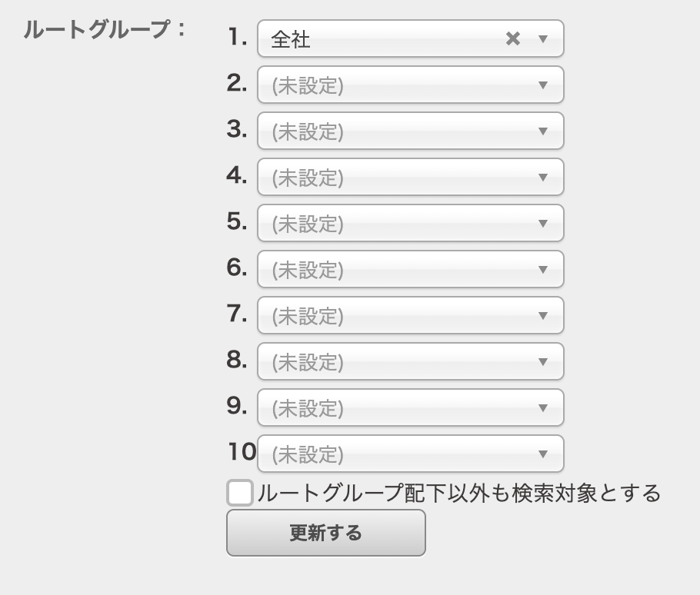Click the dropdown arrow for row 3
This screenshot has height=595, width=700.
coord(545,131)
